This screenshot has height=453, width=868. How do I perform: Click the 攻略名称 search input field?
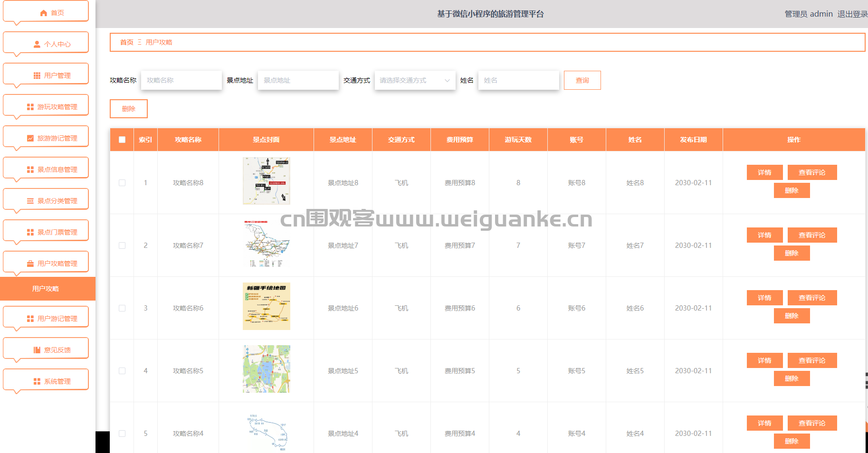(181, 80)
